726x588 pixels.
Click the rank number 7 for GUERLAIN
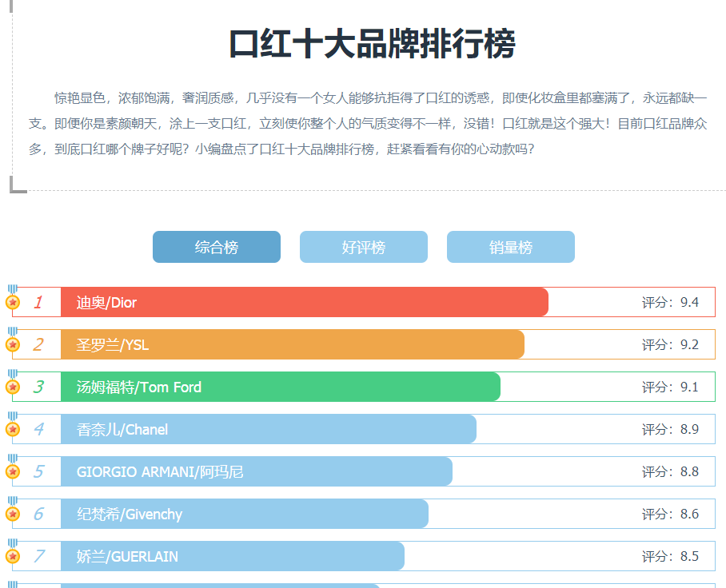pos(38,556)
